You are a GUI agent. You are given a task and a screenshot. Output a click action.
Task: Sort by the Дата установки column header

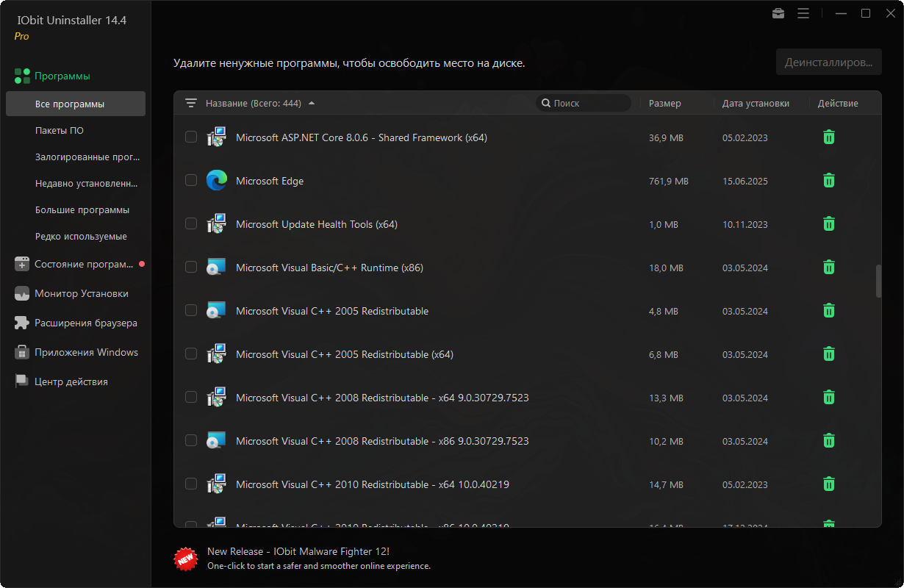(x=756, y=103)
